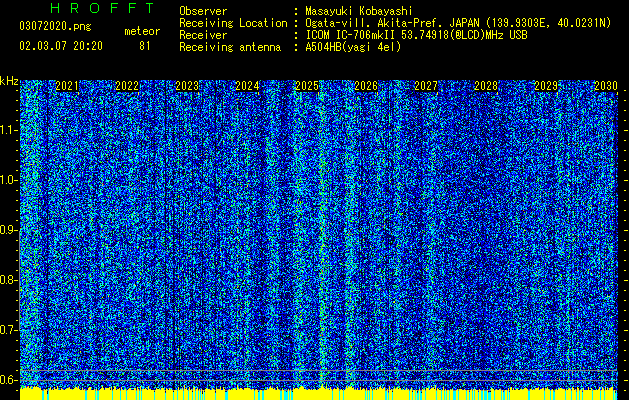Click the 1.1 frequency axis label

[9, 130]
